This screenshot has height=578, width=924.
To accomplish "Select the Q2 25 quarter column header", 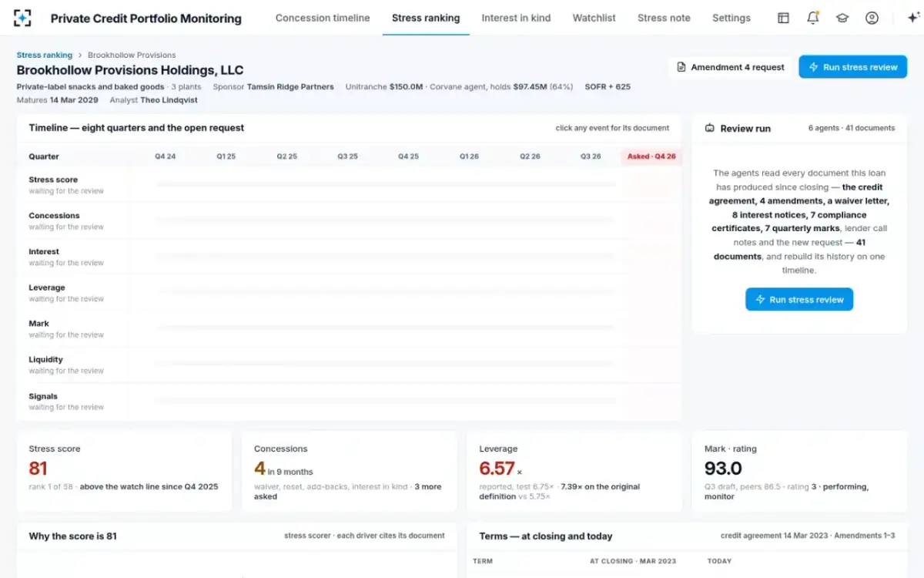I will (x=286, y=156).
